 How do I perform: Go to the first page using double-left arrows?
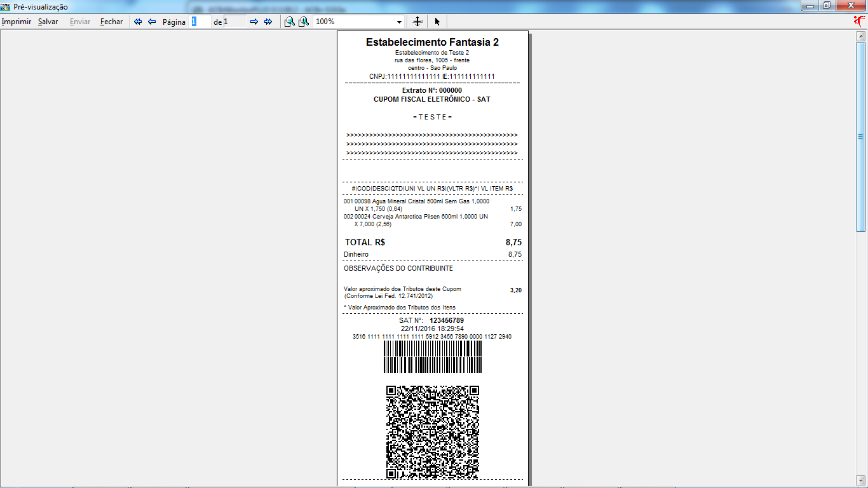[x=137, y=22]
